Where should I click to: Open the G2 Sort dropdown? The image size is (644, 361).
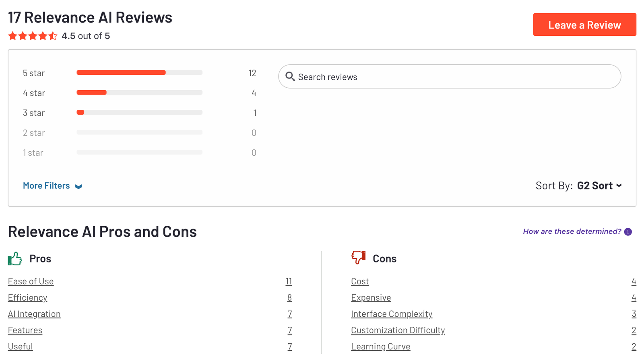(599, 186)
